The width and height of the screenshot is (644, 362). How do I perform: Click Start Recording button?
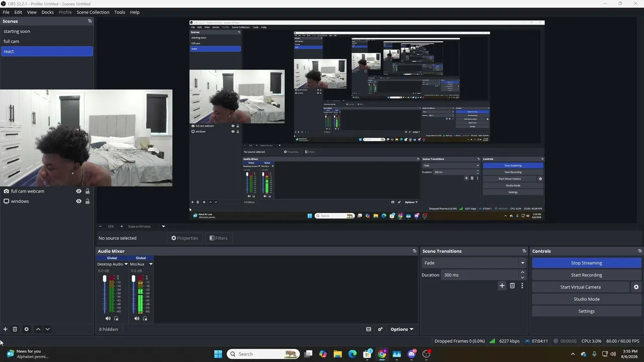pyautogui.click(x=586, y=275)
